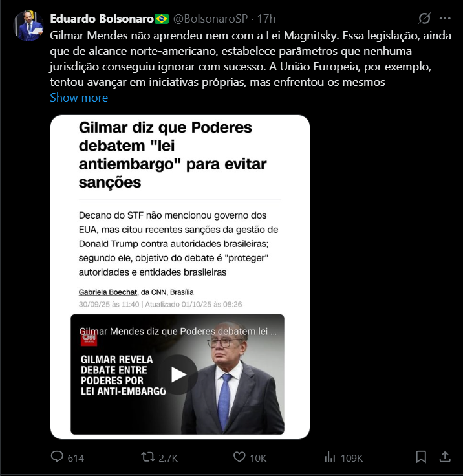The height and width of the screenshot is (476, 463).
Task: Click the 10K likes count
Action: click(258, 458)
